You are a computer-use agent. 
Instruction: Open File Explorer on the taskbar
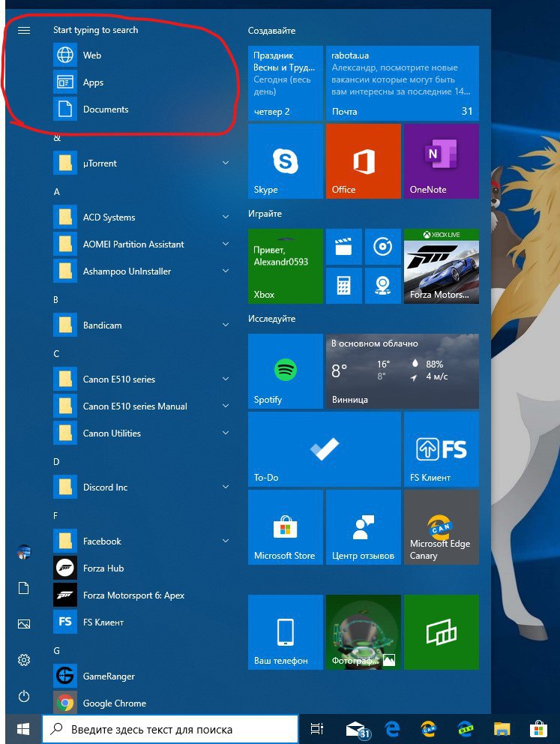[502, 729]
